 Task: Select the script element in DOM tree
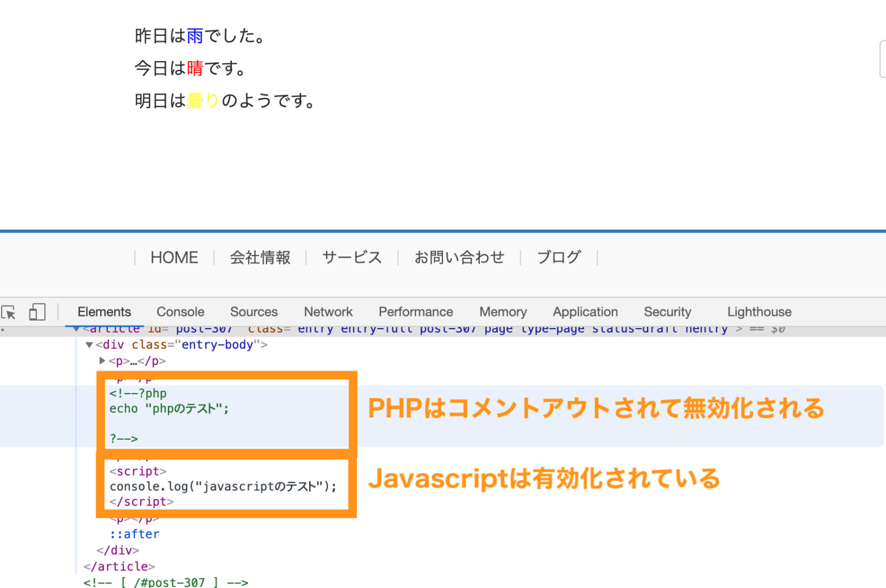137,471
